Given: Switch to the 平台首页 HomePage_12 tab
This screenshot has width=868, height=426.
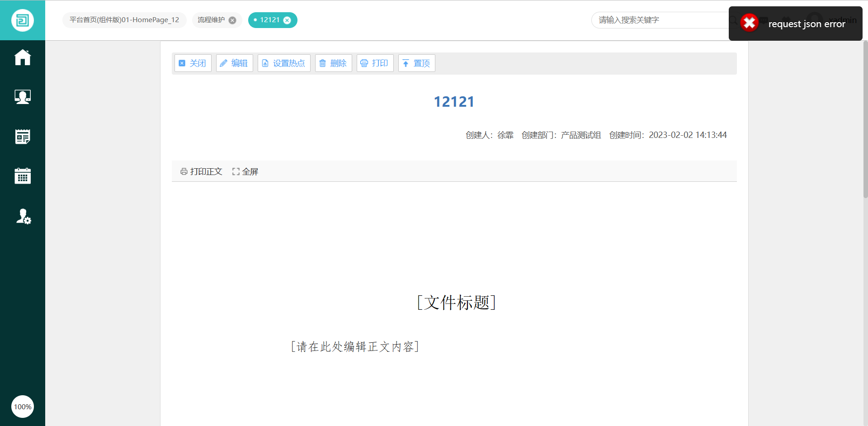Looking at the screenshot, I should [x=124, y=20].
